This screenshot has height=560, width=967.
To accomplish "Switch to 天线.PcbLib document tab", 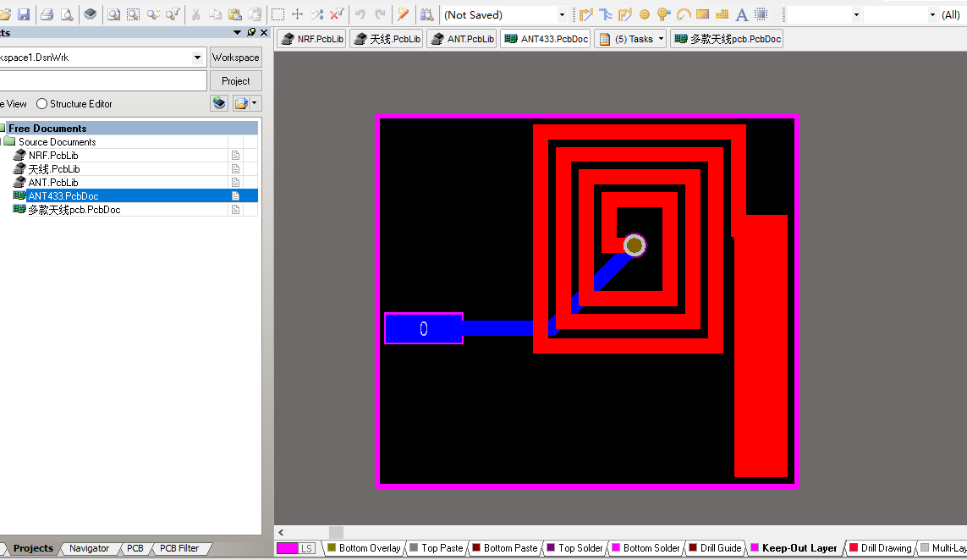I will (x=387, y=39).
